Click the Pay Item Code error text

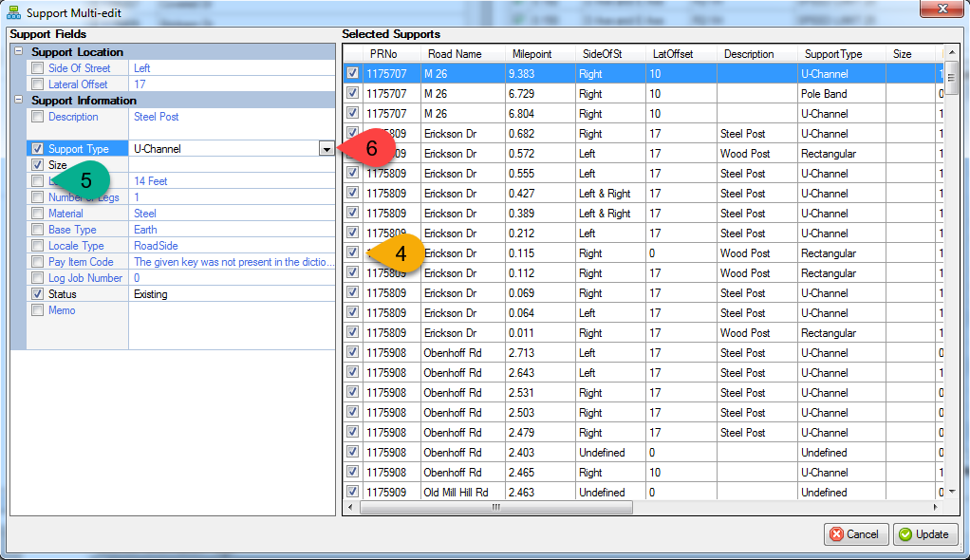click(x=233, y=262)
